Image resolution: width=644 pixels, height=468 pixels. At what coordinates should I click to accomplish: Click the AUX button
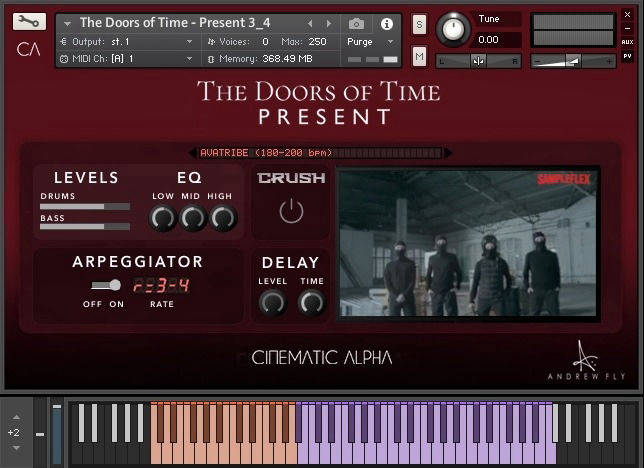[x=627, y=42]
